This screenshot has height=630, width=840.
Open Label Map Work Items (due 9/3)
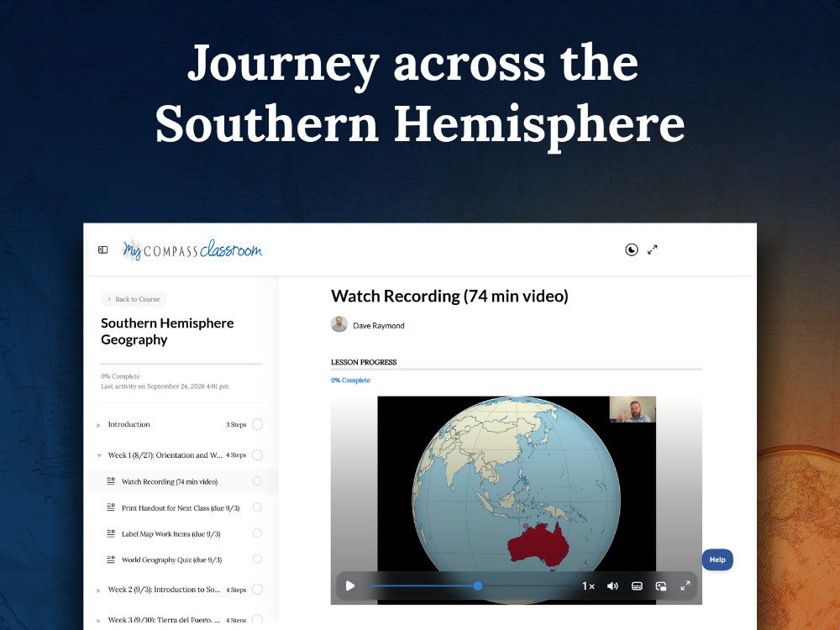coord(171,534)
